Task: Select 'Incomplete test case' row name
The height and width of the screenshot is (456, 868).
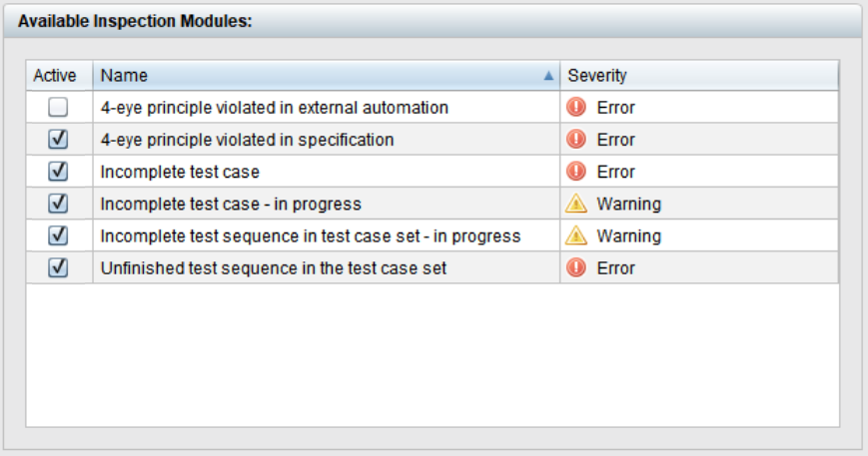Action: (x=180, y=172)
